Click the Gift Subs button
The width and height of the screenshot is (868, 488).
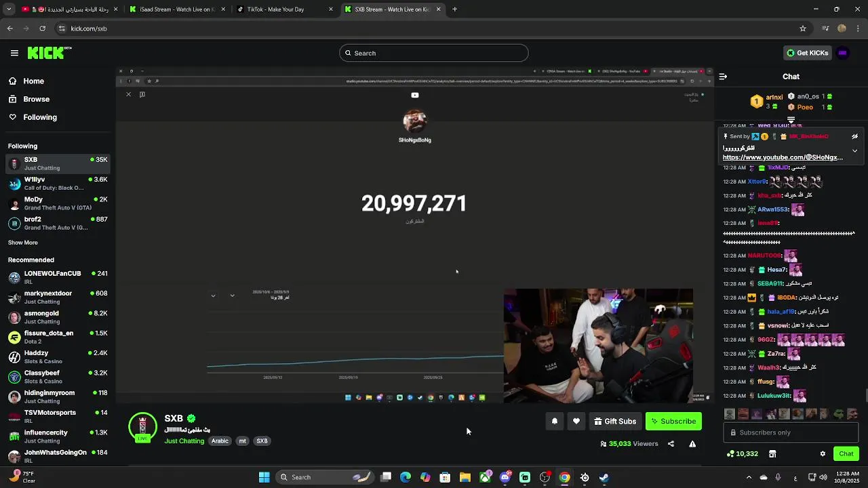tap(615, 422)
